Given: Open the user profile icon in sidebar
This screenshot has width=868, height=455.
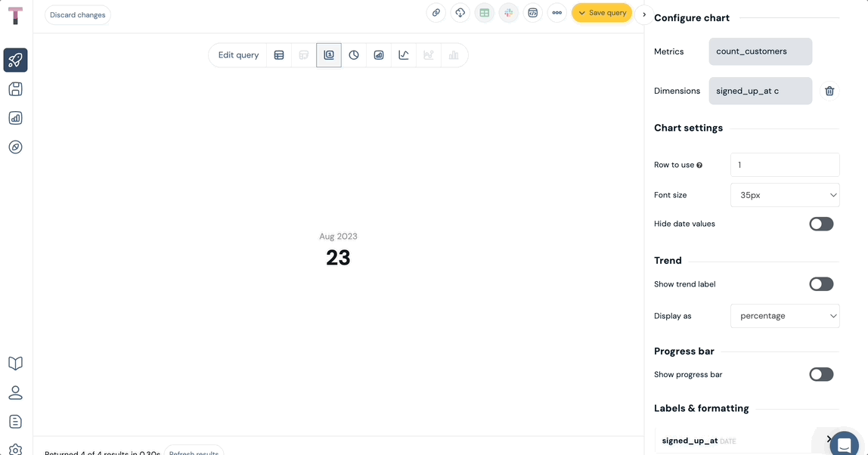Looking at the screenshot, I should (15, 392).
